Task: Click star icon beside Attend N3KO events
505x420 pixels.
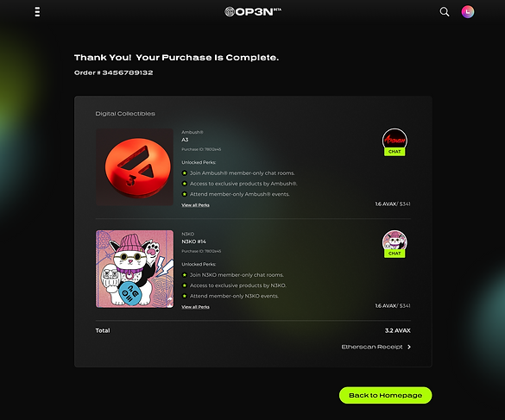Action: point(185,296)
